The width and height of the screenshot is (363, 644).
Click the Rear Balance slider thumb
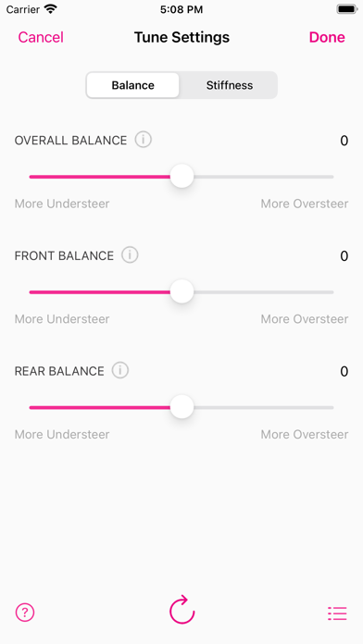(181, 407)
